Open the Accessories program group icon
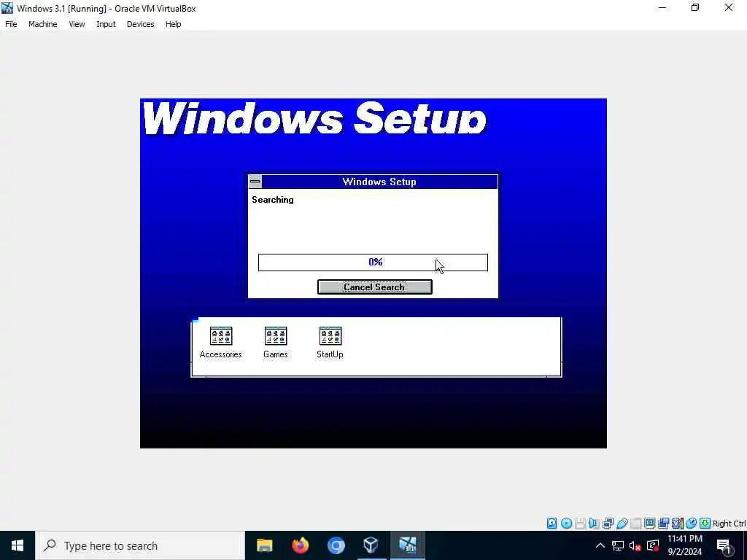This screenshot has height=560, width=747. coord(220,343)
